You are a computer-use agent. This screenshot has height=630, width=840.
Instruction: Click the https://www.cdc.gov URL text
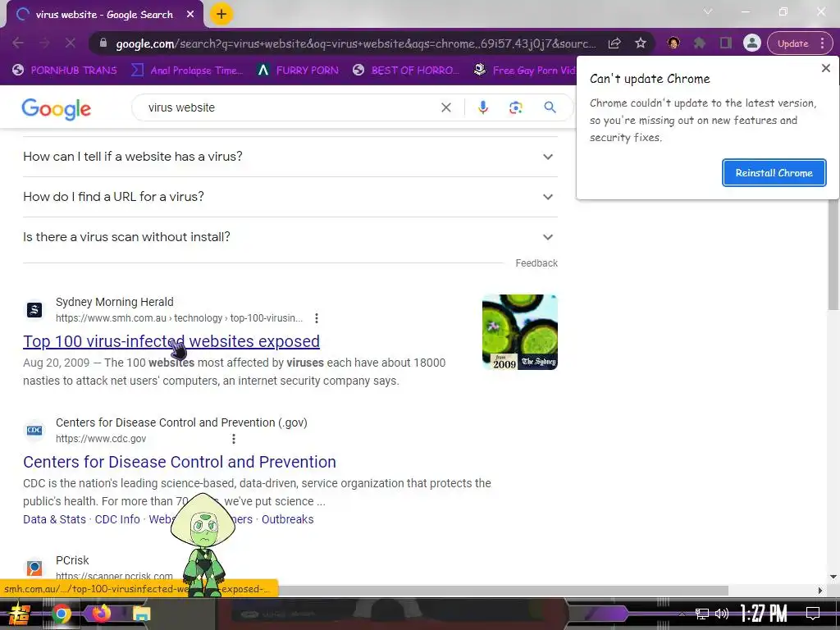coord(101,439)
